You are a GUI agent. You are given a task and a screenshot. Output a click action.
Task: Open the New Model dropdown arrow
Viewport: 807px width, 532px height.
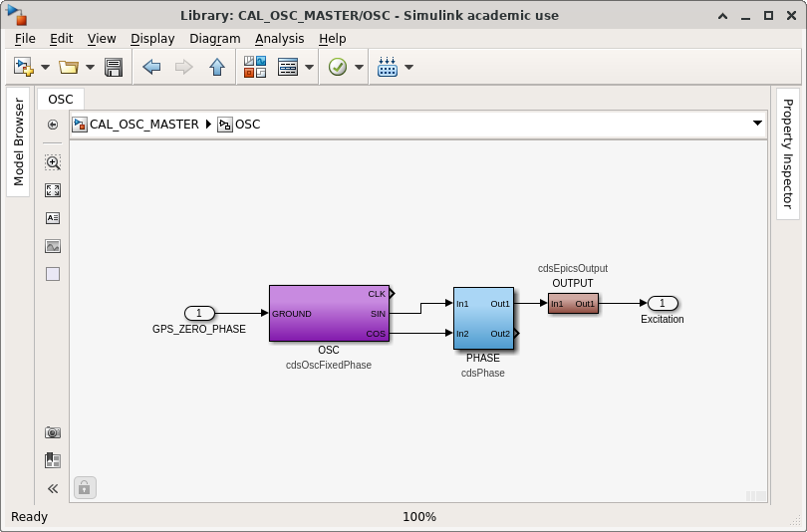click(45, 67)
